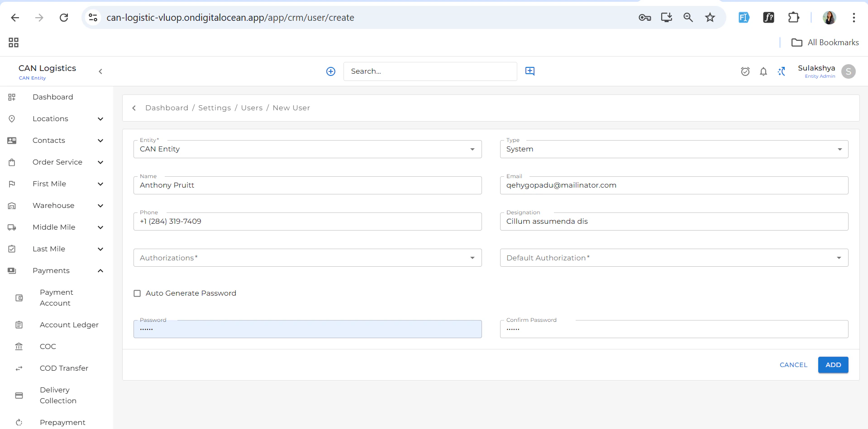
Task: Click the browser reload icon
Action: click(x=64, y=18)
